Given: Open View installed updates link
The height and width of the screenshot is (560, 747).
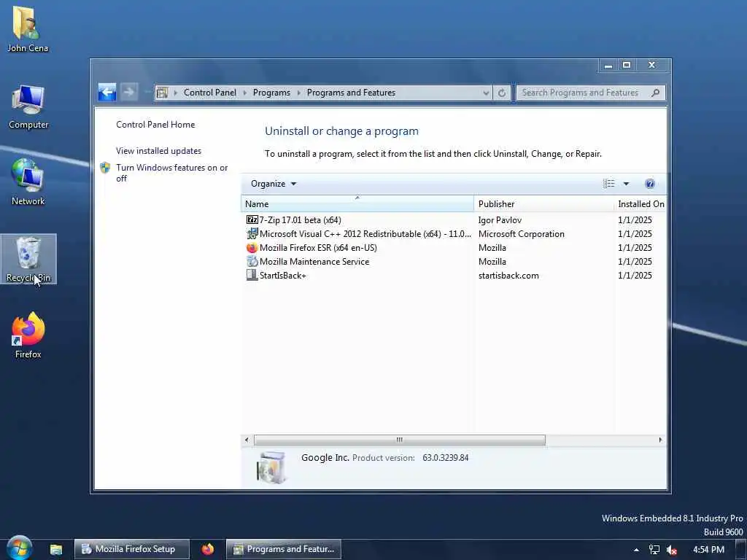Looking at the screenshot, I should (158, 150).
